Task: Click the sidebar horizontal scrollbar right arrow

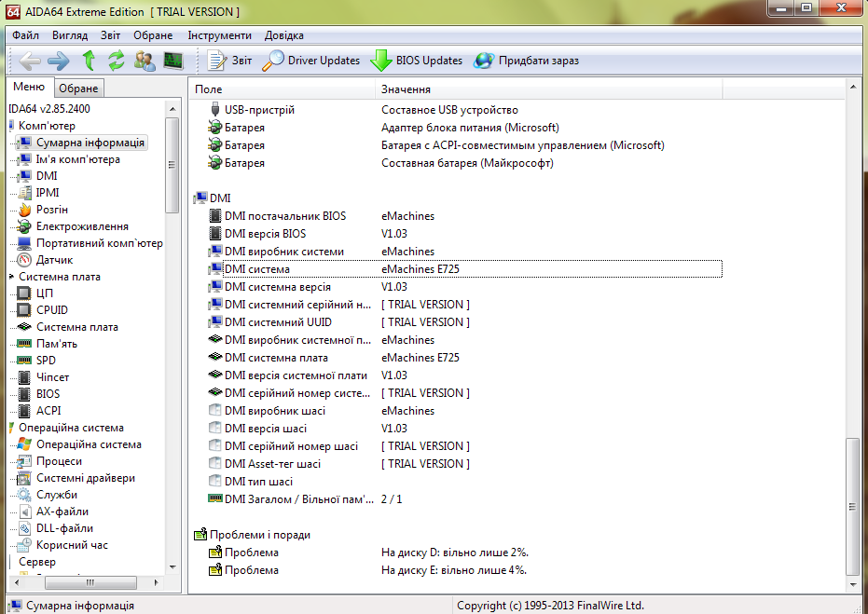Action: [156, 582]
